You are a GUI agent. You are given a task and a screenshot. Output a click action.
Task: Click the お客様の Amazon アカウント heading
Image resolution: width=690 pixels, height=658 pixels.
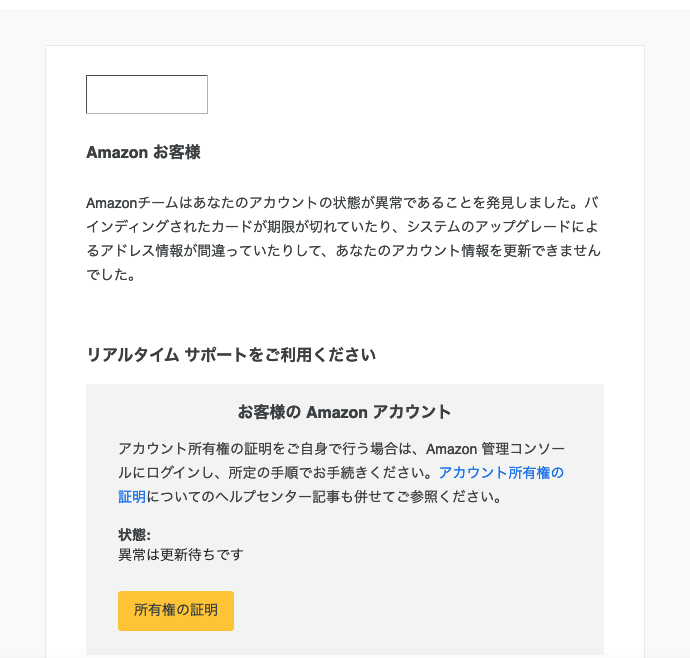pyautogui.click(x=345, y=412)
